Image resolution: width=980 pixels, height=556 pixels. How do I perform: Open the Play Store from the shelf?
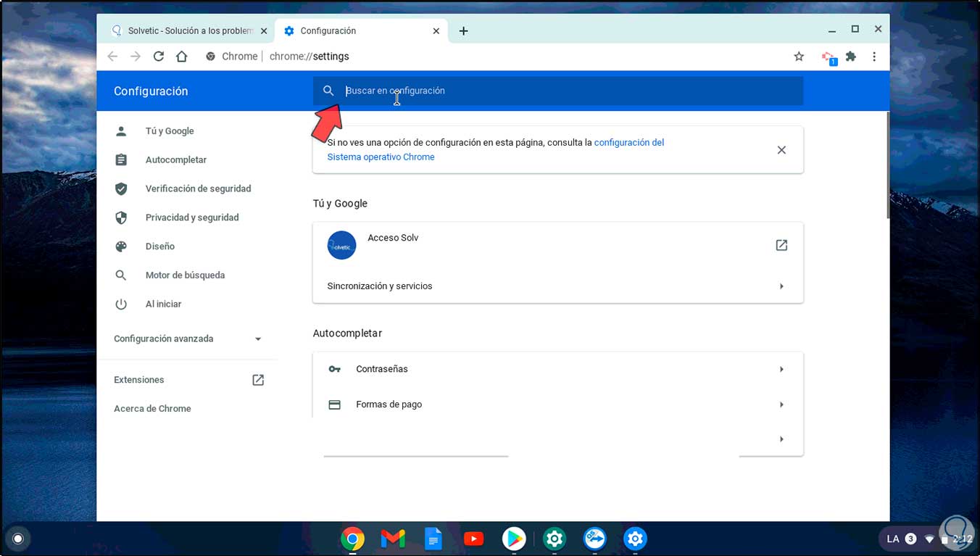coord(514,539)
